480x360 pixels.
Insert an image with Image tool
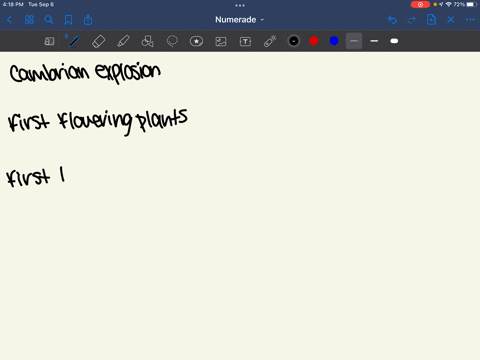pos(221,41)
